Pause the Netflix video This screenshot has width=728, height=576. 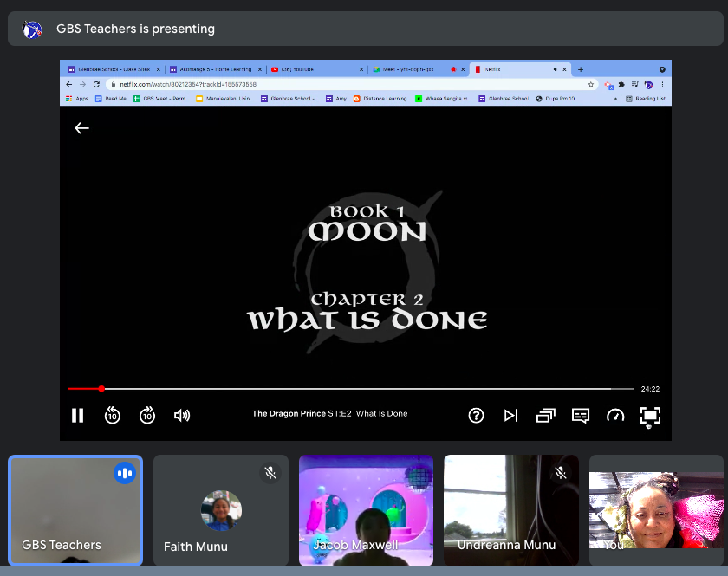pos(77,416)
